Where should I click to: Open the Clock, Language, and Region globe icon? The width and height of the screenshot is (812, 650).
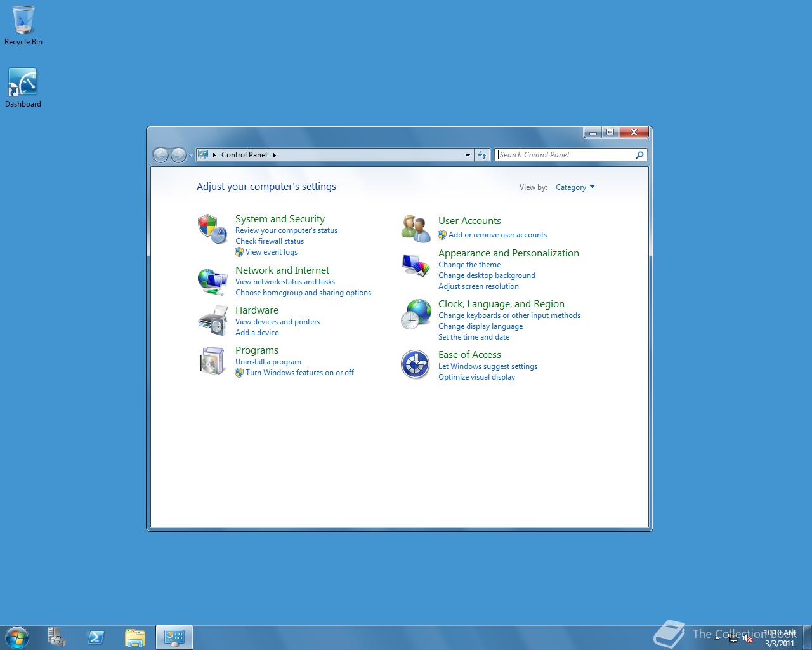[416, 314]
